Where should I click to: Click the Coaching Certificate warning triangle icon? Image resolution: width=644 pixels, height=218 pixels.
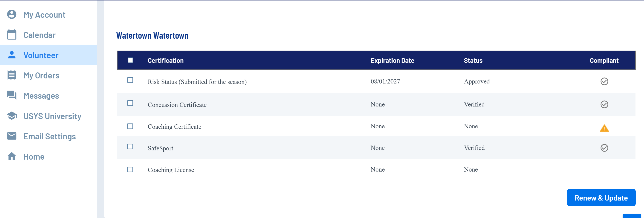click(604, 128)
